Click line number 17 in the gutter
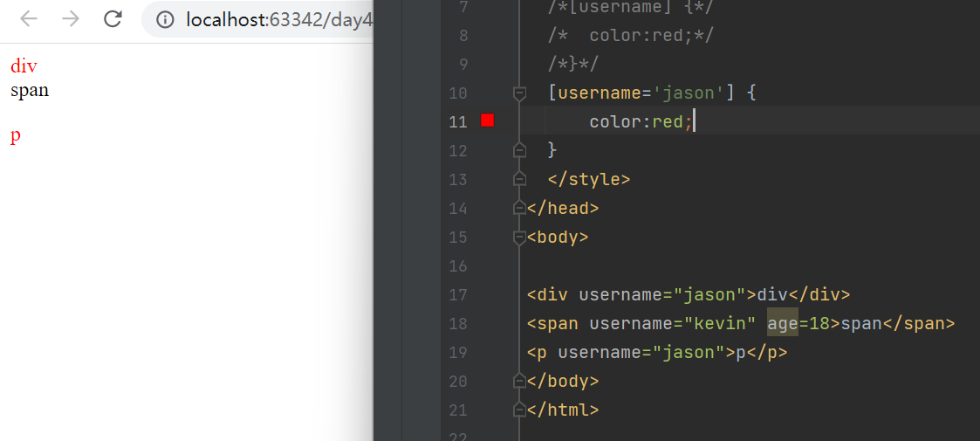Screen dimensions: 980x441 [x=458, y=294]
